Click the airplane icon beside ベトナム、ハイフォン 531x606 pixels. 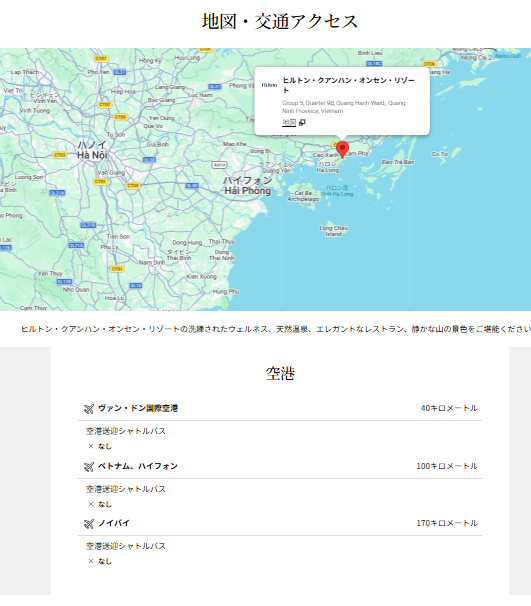89,466
